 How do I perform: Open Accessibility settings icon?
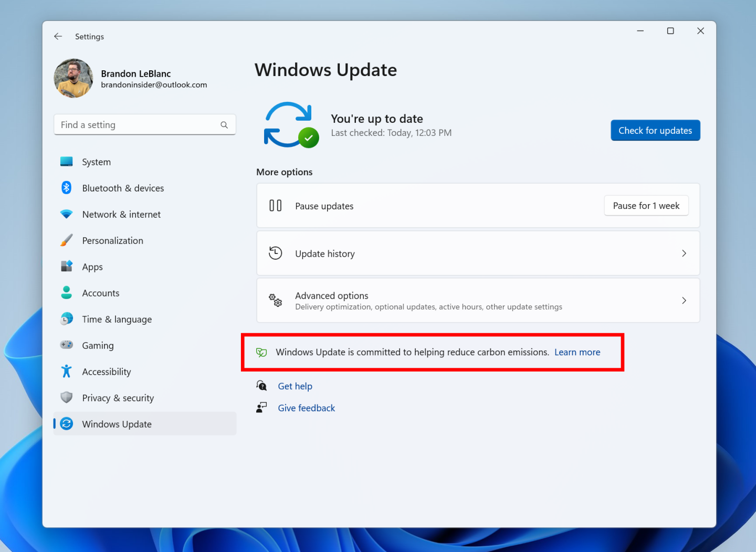[x=66, y=371]
